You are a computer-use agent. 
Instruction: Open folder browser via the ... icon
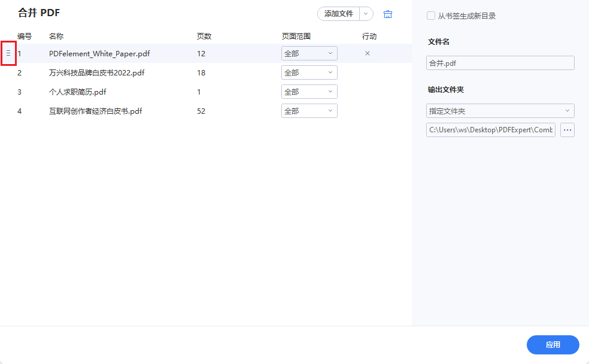pos(567,130)
